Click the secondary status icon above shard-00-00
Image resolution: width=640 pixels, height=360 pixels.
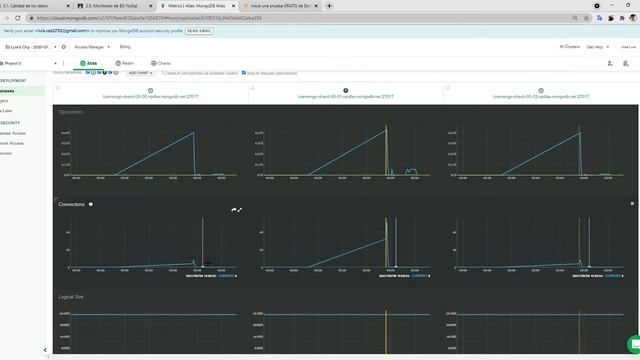[x=150, y=91]
